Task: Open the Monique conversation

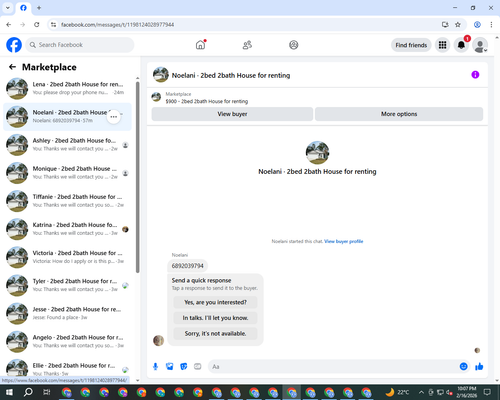Action: (x=67, y=173)
